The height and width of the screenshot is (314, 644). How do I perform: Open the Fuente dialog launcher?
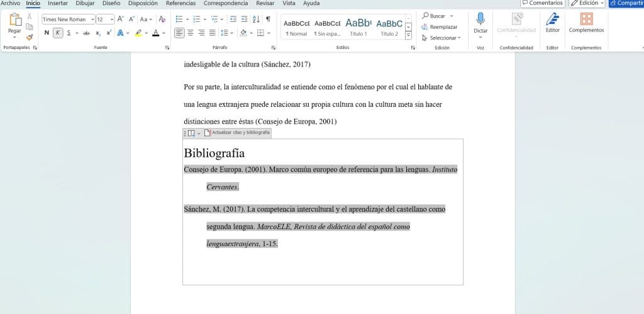pyautogui.click(x=167, y=48)
